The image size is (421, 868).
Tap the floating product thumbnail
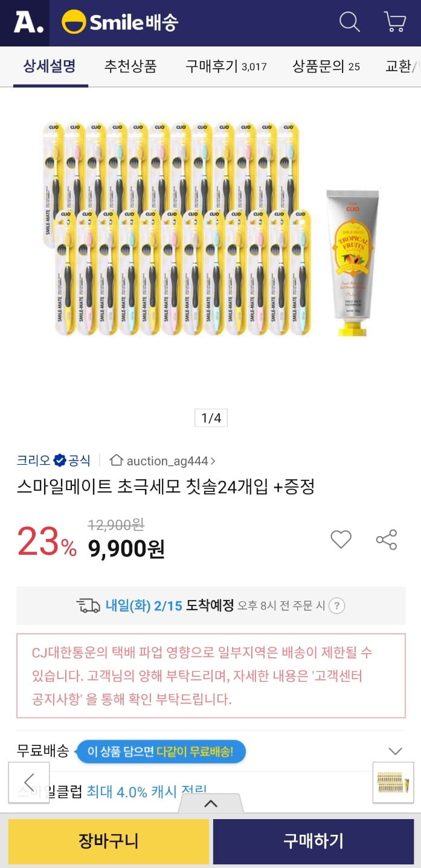tap(393, 782)
